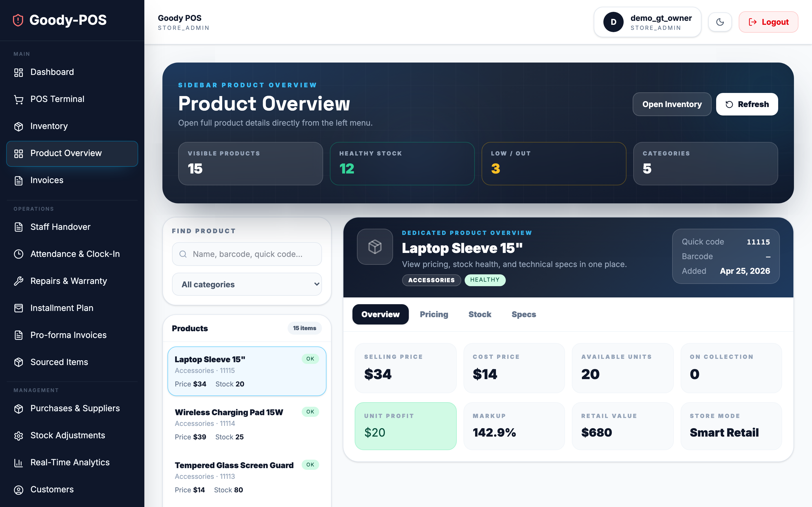
Task: Click the Inventory box icon
Action: 18,126
